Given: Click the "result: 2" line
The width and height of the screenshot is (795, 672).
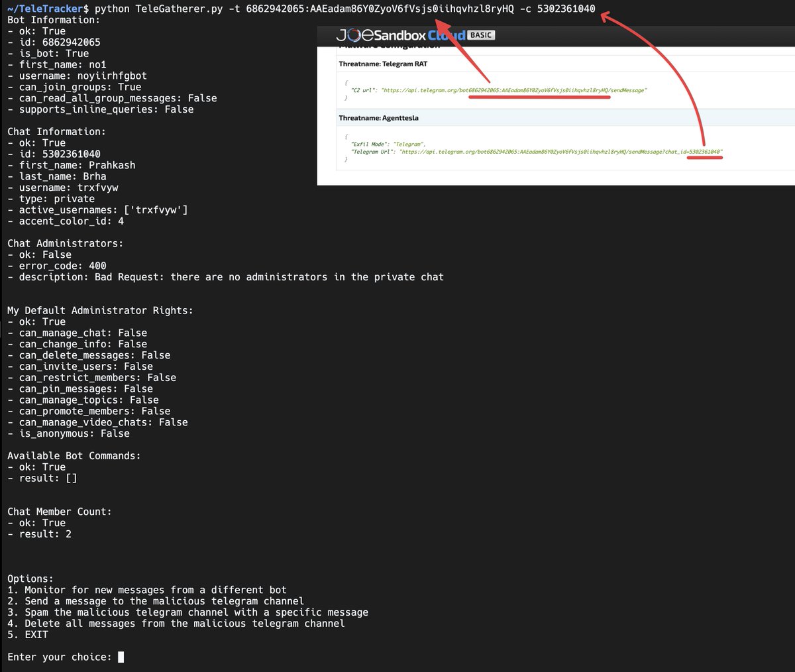Looking at the screenshot, I should coord(40,534).
